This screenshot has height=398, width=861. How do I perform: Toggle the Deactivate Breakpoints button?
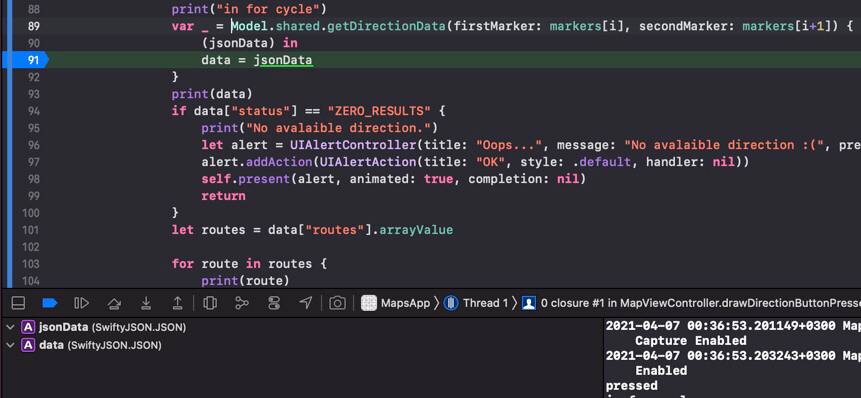[51, 302]
